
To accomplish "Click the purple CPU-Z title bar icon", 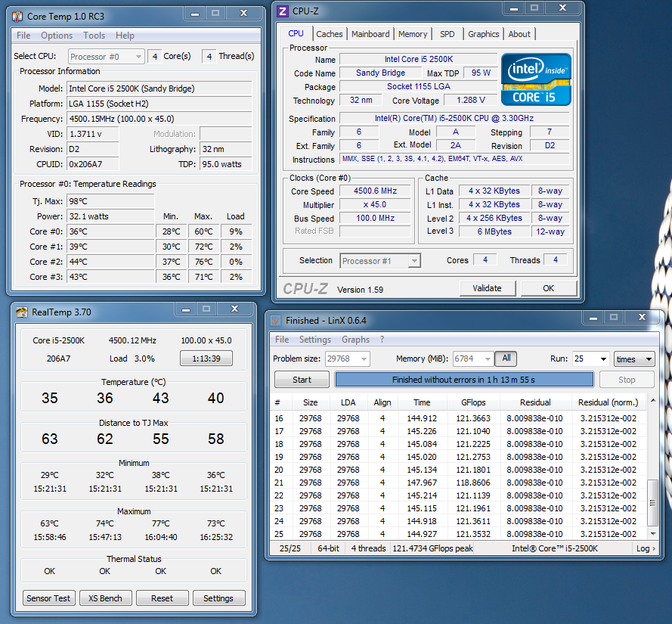I will point(283,11).
